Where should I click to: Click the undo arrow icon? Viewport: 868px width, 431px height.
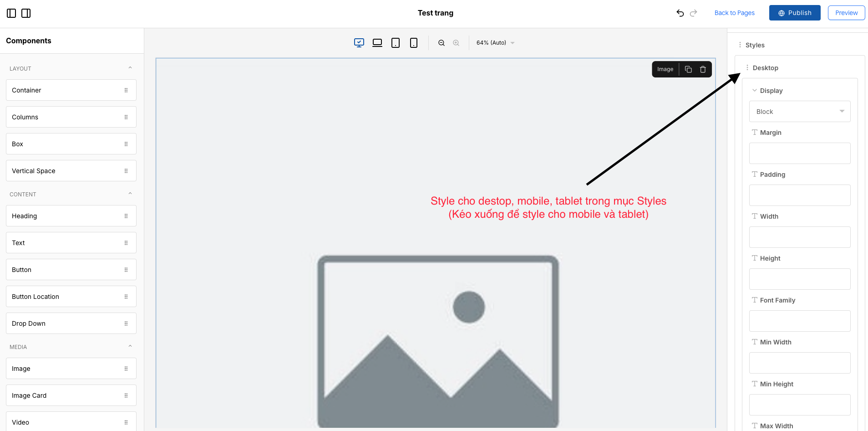(x=680, y=13)
